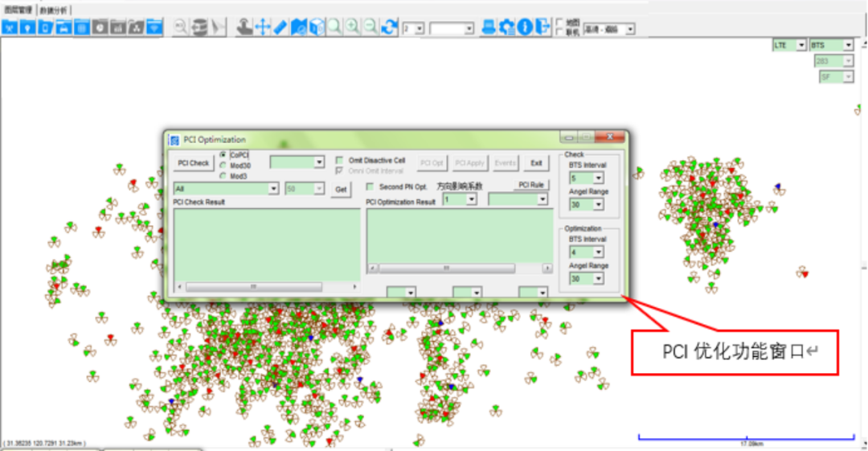
Task: Activate the four-arrow pan tool
Action: pyautogui.click(x=262, y=27)
